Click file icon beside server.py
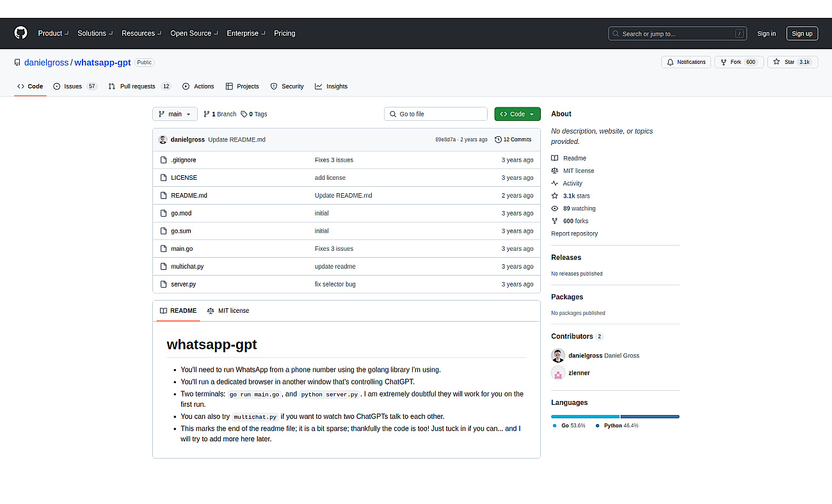Screen dimensions: 832x504 point(164,284)
